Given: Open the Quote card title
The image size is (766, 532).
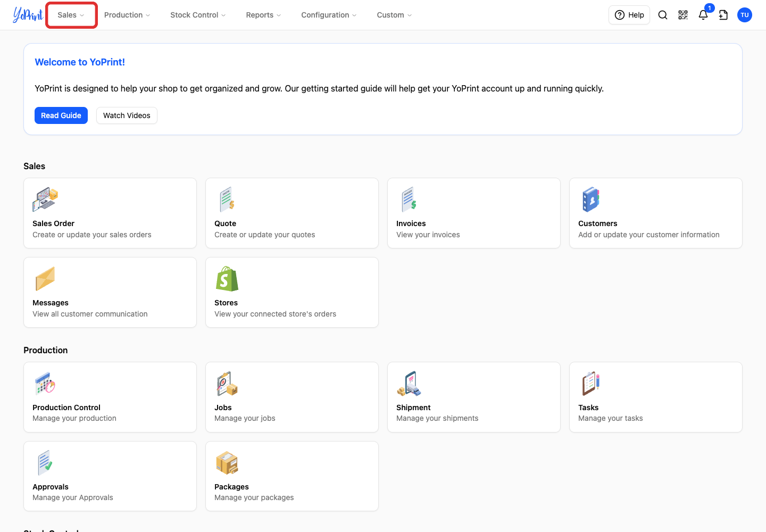Looking at the screenshot, I should click(x=225, y=223).
